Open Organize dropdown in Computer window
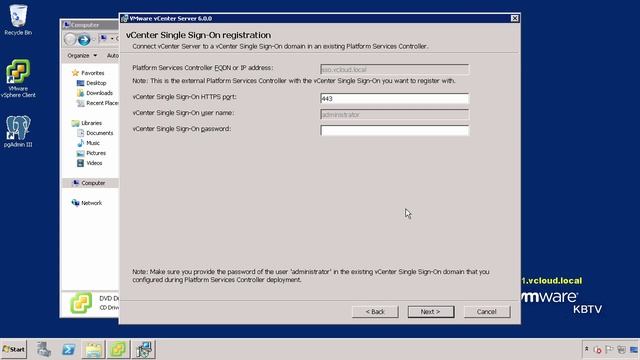640x360 pixels. pos(82,56)
